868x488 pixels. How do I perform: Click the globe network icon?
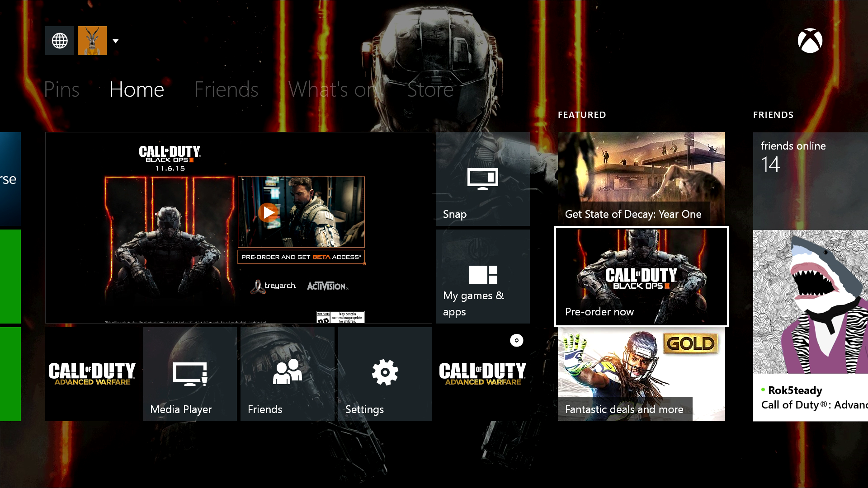60,41
